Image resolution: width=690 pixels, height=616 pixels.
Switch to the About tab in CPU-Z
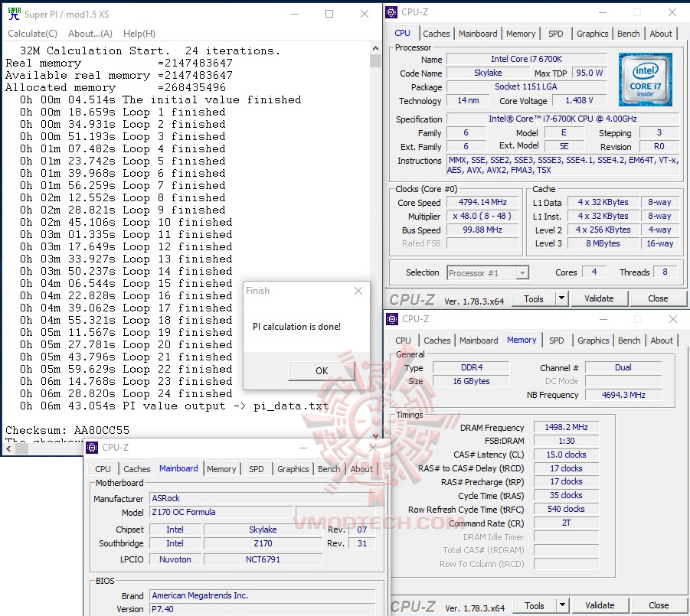pos(661,33)
